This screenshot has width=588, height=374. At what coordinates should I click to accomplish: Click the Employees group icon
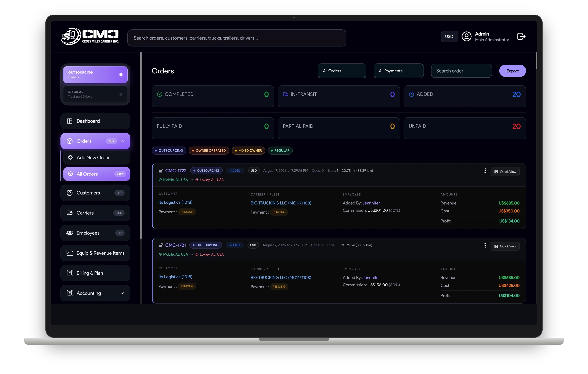point(70,233)
